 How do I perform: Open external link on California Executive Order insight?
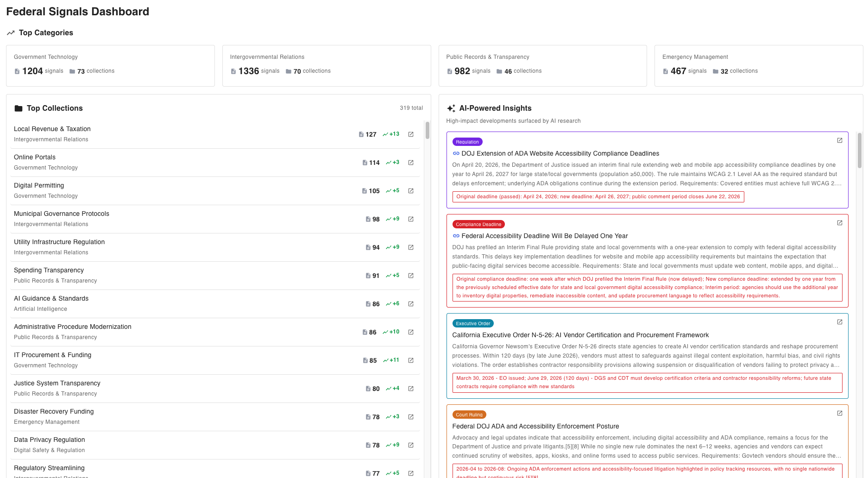tap(840, 322)
